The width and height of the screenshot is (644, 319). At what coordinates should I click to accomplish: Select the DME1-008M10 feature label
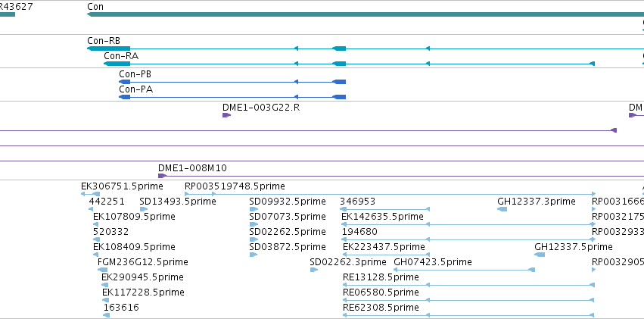[192, 168]
